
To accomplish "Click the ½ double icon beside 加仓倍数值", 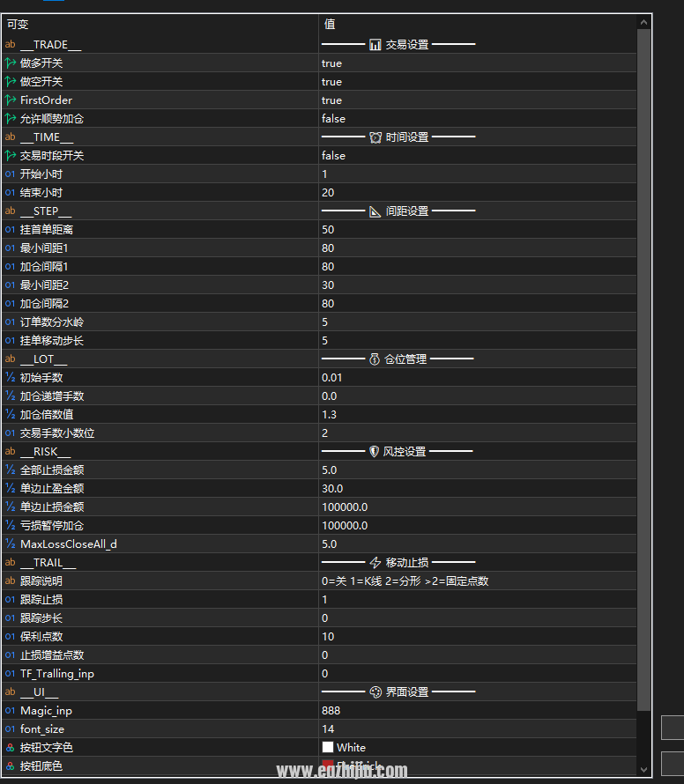I will click(x=10, y=415).
